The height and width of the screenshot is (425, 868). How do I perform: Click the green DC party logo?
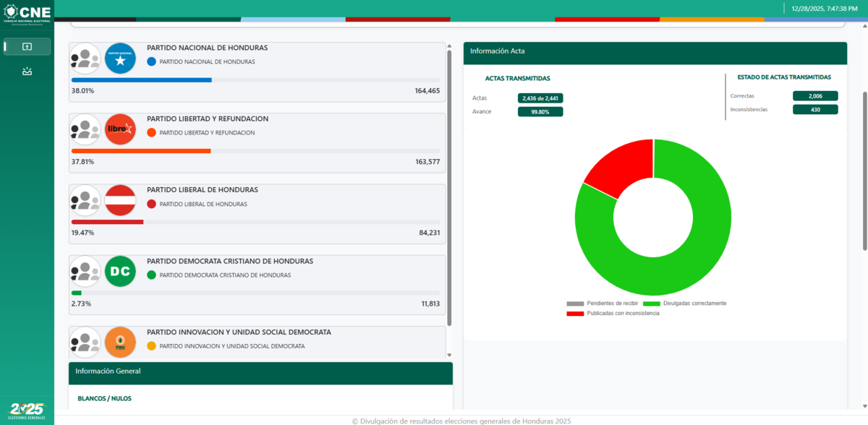point(120,271)
